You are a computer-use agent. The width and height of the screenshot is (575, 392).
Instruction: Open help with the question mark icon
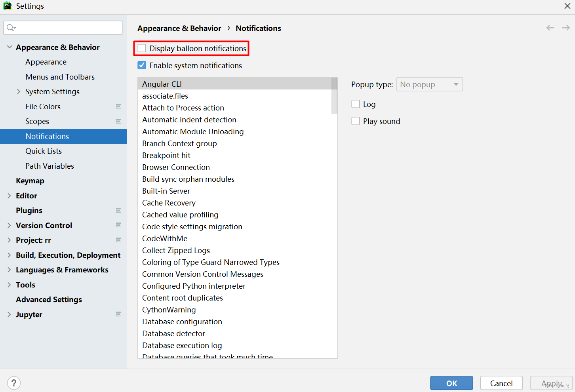click(14, 383)
